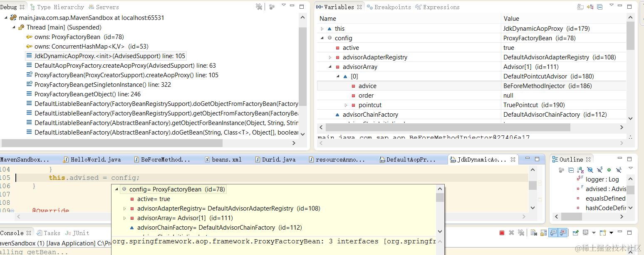Toggle Focus on Active Task in Outline
This screenshot has width=644, height=255.
point(561,170)
